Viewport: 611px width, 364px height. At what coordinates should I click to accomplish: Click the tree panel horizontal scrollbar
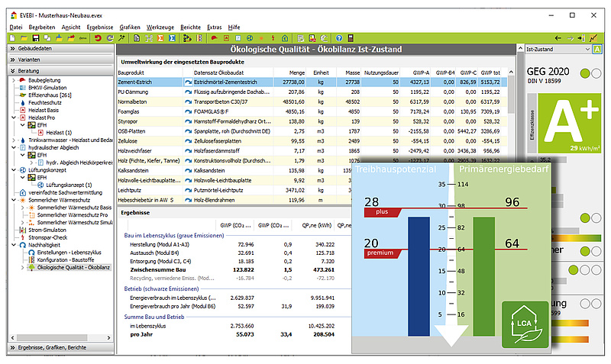(x=60, y=337)
